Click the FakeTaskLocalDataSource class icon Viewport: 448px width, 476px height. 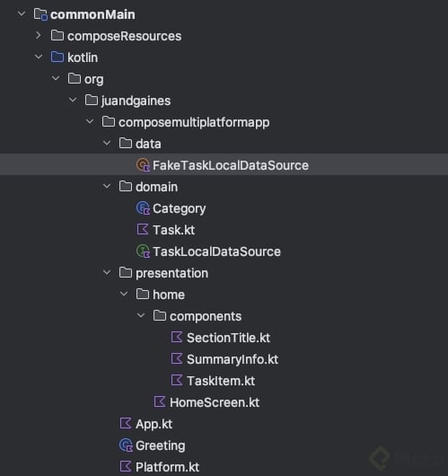pos(143,165)
